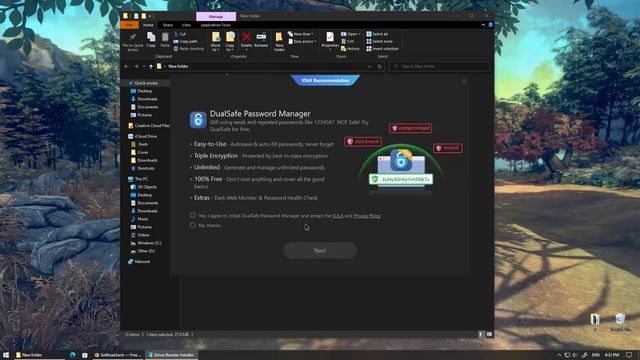Select Windows (C:) drive

pos(146,243)
